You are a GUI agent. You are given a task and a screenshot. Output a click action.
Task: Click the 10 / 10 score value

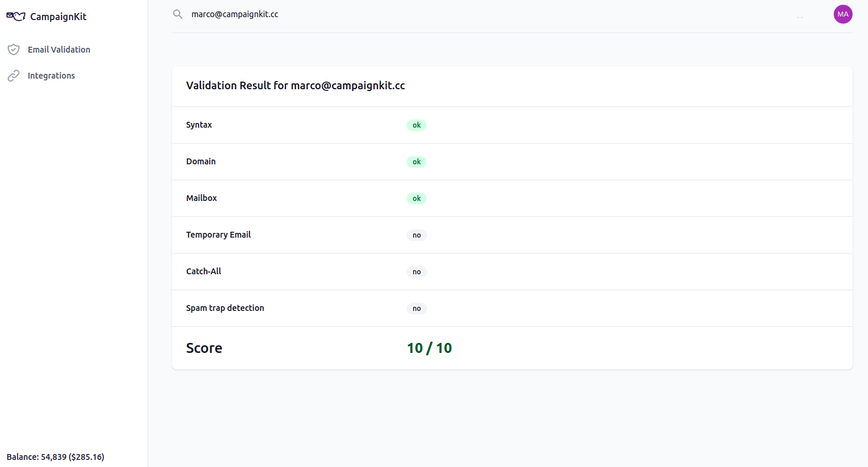[x=430, y=348]
